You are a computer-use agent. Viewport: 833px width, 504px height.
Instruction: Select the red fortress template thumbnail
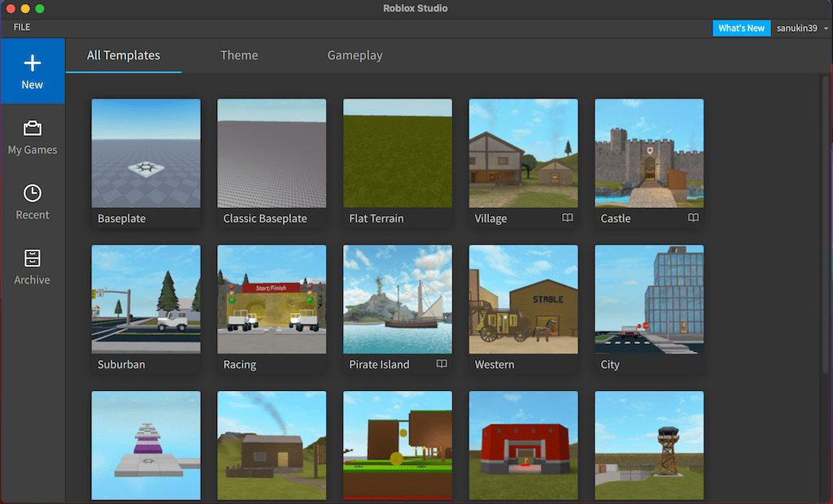(523, 445)
